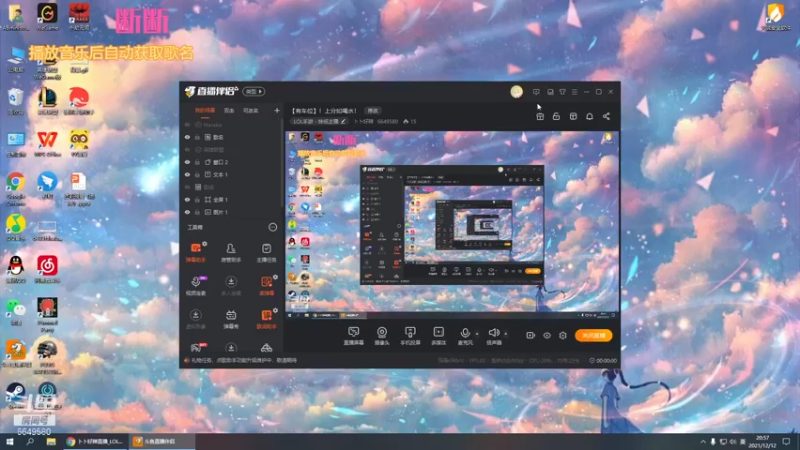Open settings gear beside 关闭直播 button
Screen dimensions: 800x450
563,335
